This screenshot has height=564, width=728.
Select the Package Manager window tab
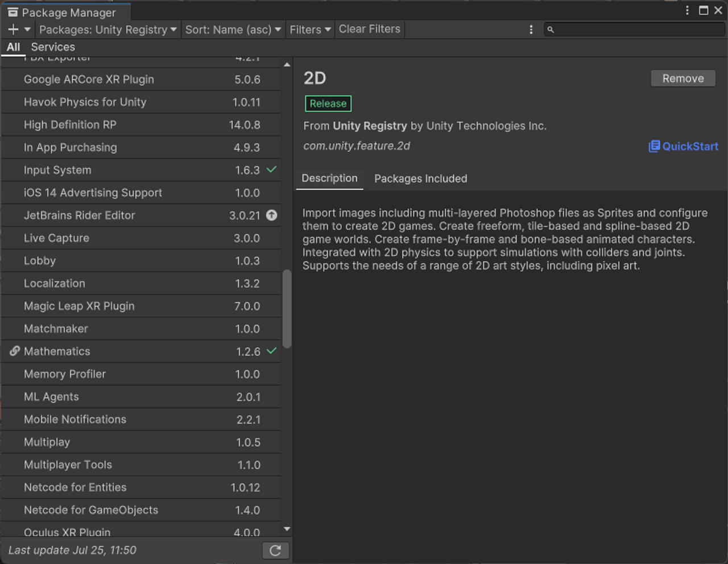click(66, 13)
